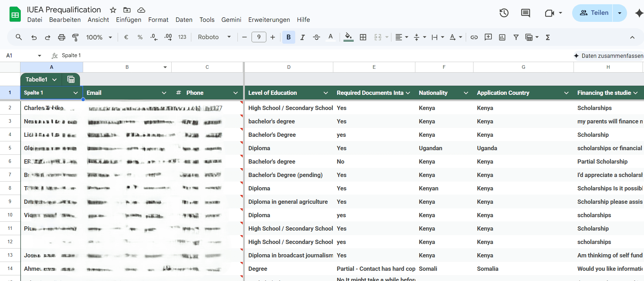The image size is (644, 281).
Task: Insert a link
Action: click(474, 37)
